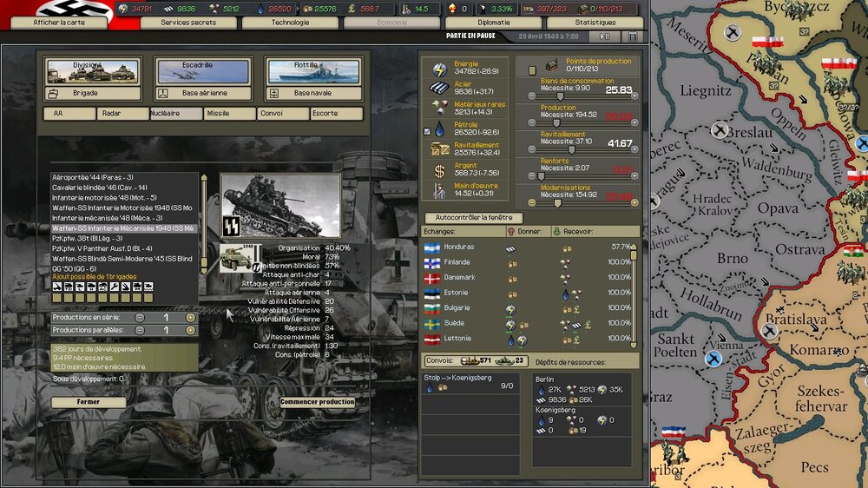
Task: Click Autocontrôler la fenêtre button
Action: point(474,218)
